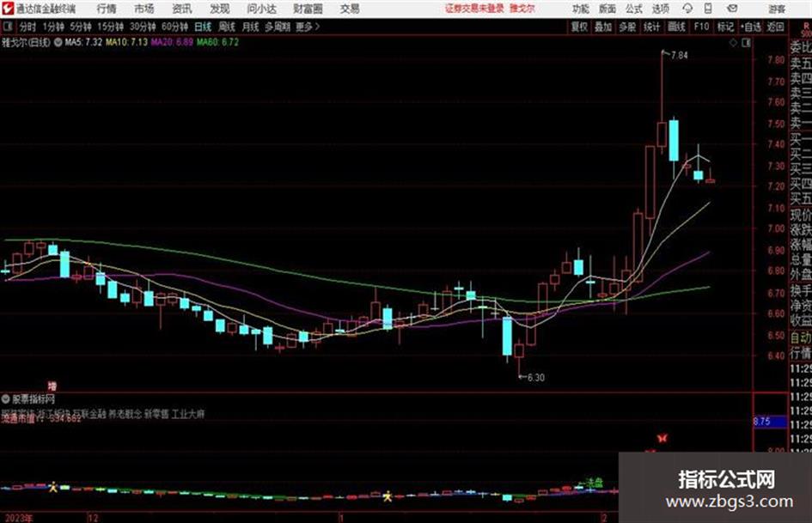Click the 2023年 date label on the time axis
The width and height of the screenshot is (812, 523).
click(x=18, y=518)
